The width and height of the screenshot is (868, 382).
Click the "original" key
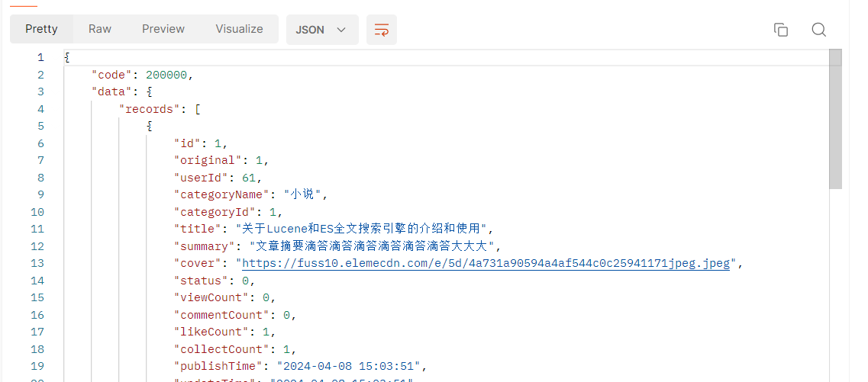208,160
